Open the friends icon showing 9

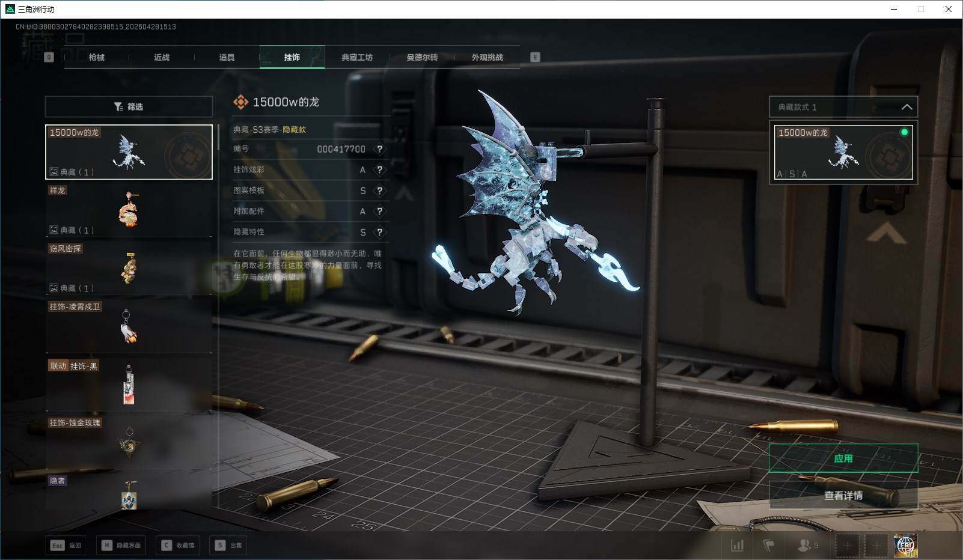[808, 545]
